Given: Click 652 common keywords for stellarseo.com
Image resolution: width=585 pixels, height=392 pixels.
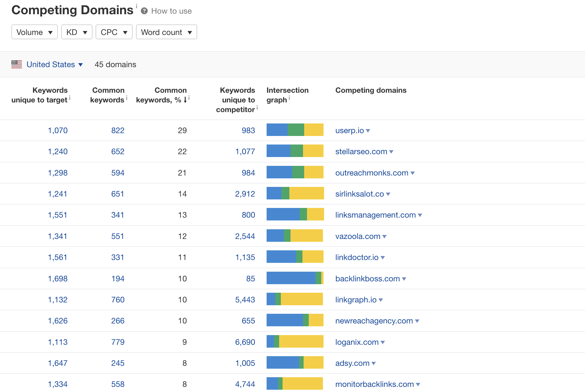Looking at the screenshot, I should (x=118, y=152).
